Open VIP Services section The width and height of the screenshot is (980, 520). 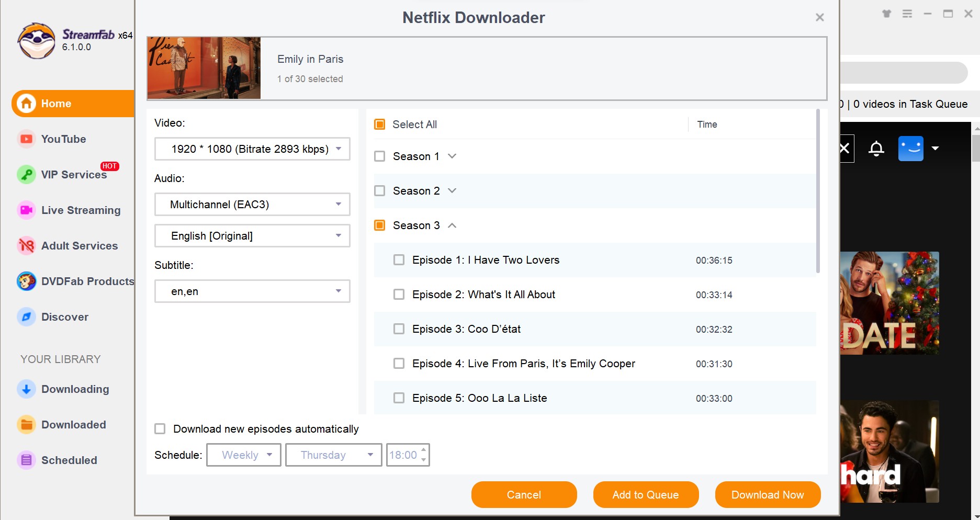pos(74,175)
